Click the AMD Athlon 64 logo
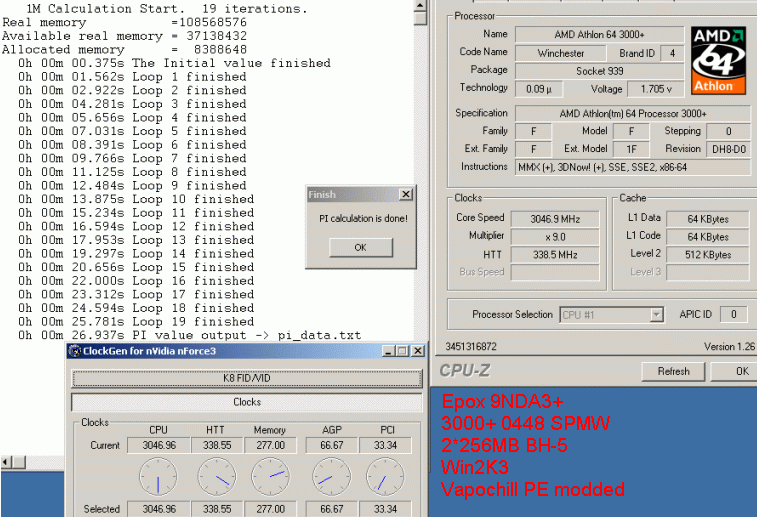Viewport: 757px width, 517px height. (718, 60)
